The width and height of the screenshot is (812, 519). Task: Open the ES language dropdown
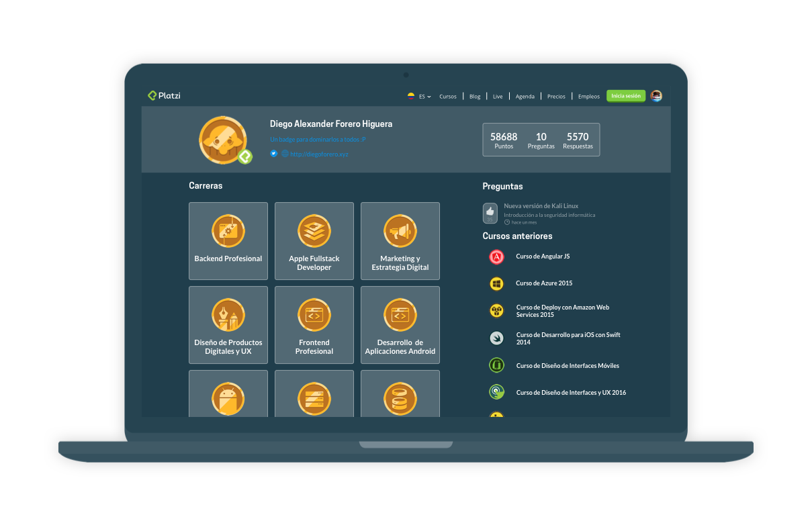click(425, 97)
